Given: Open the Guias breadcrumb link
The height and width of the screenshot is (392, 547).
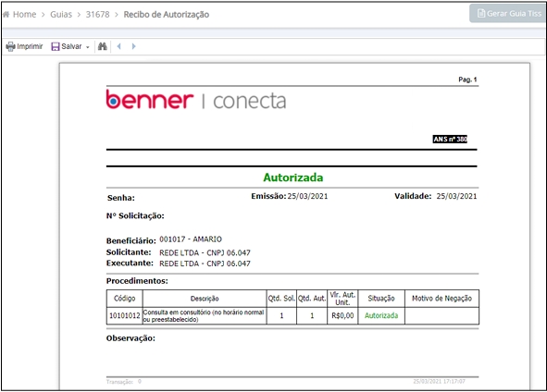Looking at the screenshot, I should click(x=61, y=15).
